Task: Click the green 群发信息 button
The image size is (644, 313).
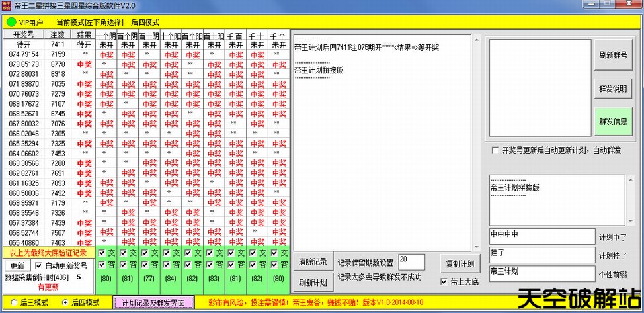Action: coord(612,121)
